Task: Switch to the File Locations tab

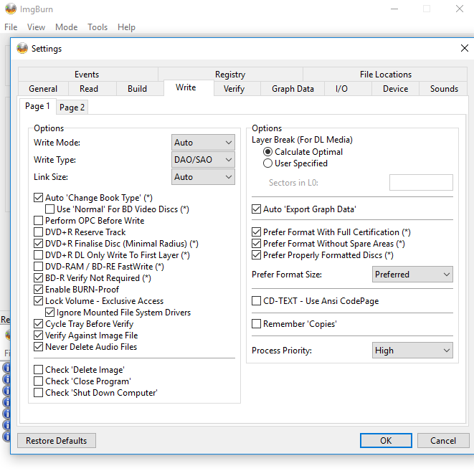Action: pos(385,75)
